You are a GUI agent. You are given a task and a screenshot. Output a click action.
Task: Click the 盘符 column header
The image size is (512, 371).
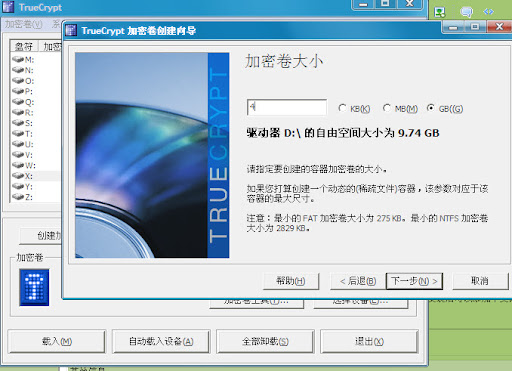tap(24, 46)
